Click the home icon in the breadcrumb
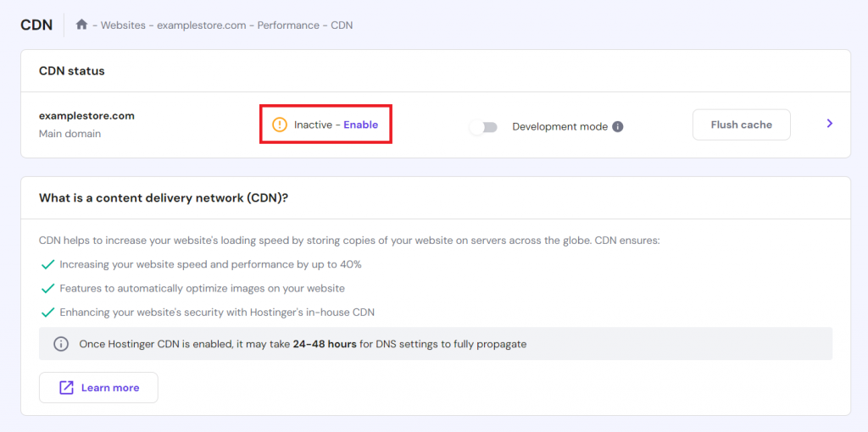This screenshot has height=432, width=868. point(81,25)
